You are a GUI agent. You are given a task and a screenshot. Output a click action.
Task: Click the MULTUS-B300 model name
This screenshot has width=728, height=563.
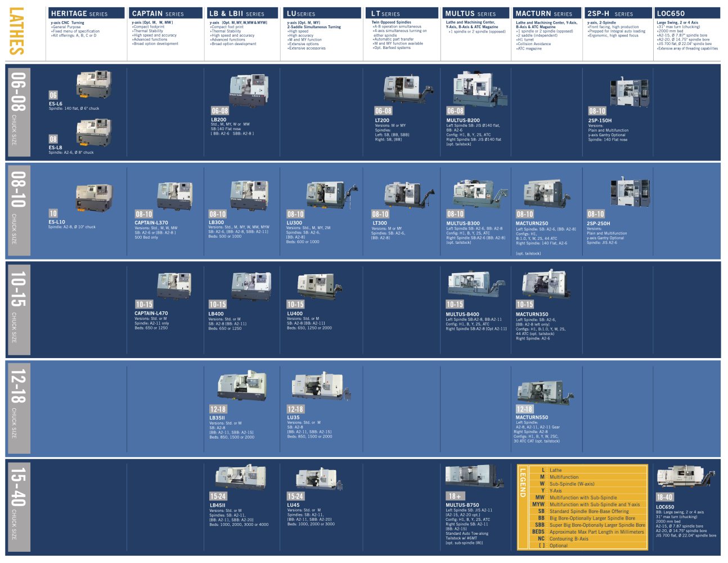(463, 224)
